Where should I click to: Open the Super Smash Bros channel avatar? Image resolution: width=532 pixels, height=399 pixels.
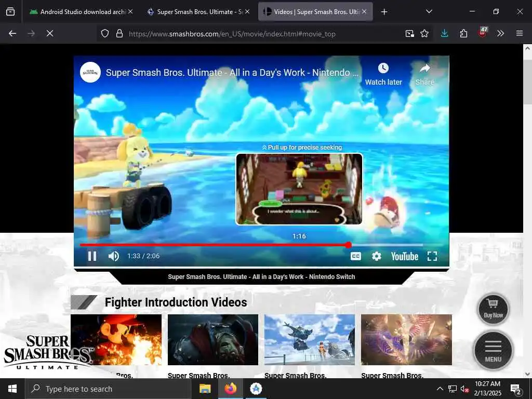point(90,72)
